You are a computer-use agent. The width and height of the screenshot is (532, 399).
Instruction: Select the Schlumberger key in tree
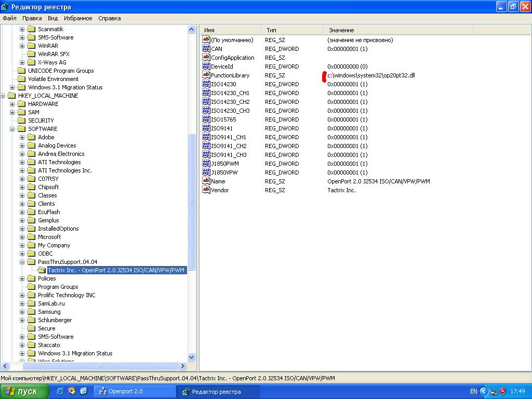coord(55,320)
